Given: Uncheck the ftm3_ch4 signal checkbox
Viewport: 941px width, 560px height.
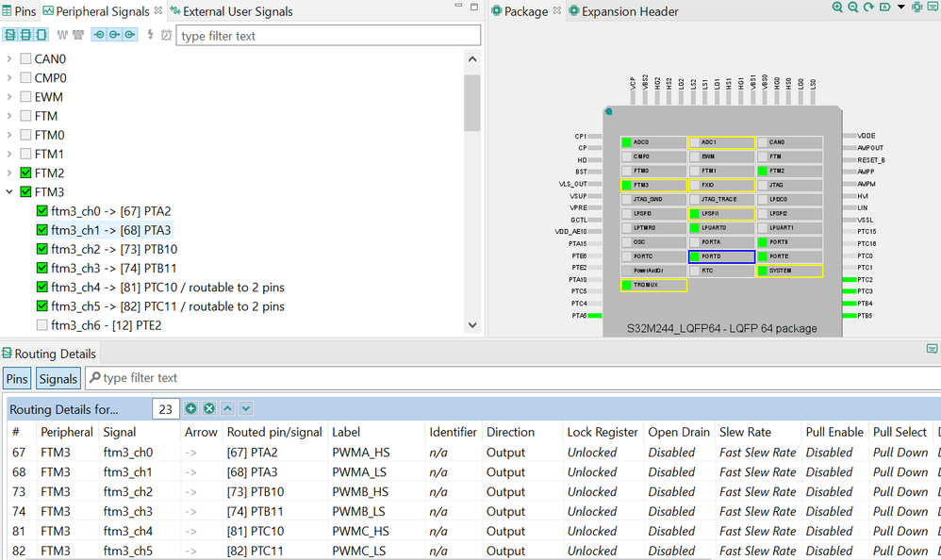Looking at the screenshot, I should 42,288.
